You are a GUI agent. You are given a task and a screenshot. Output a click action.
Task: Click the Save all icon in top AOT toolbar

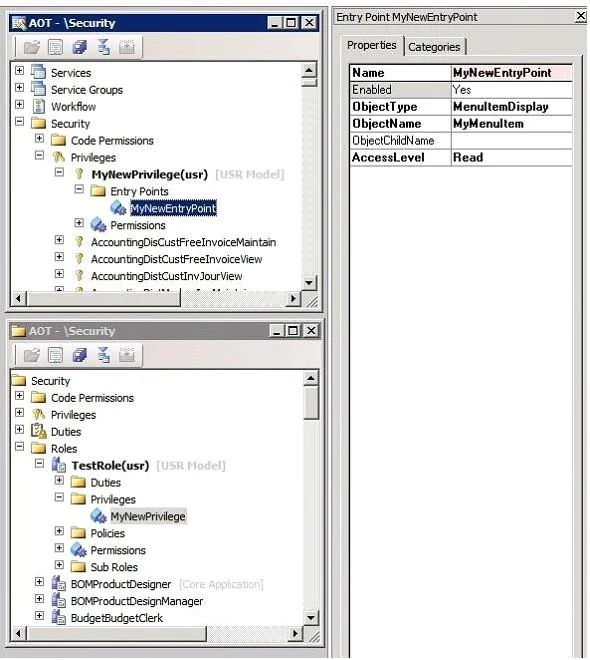(80, 47)
